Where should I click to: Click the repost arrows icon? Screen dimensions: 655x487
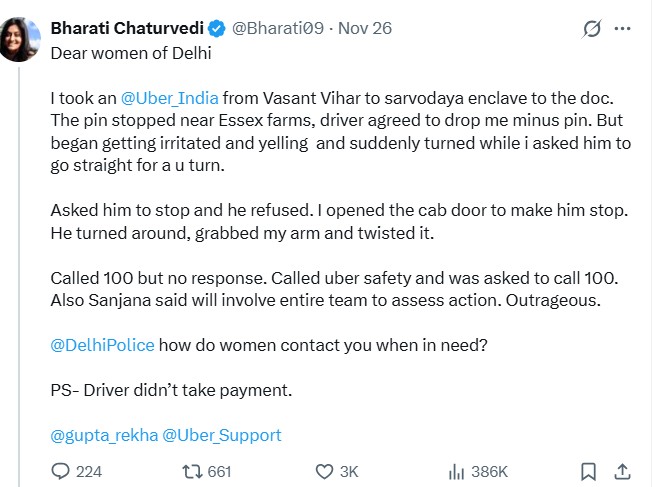coord(189,471)
